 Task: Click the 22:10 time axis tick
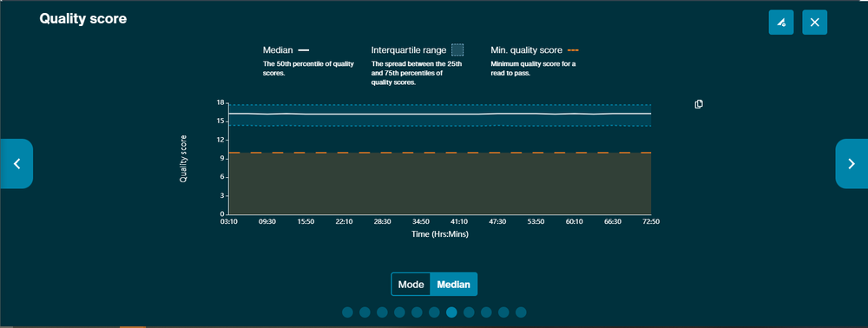pos(344,221)
